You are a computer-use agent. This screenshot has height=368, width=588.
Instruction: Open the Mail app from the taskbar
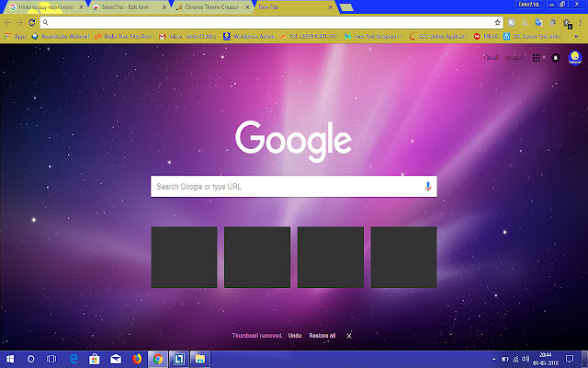(116, 360)
